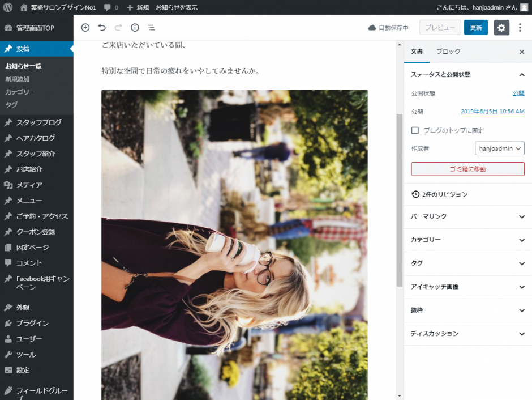Expand the アイキャッチ画像 panel
Screen dimensions: 532x400
coord(467,287)
